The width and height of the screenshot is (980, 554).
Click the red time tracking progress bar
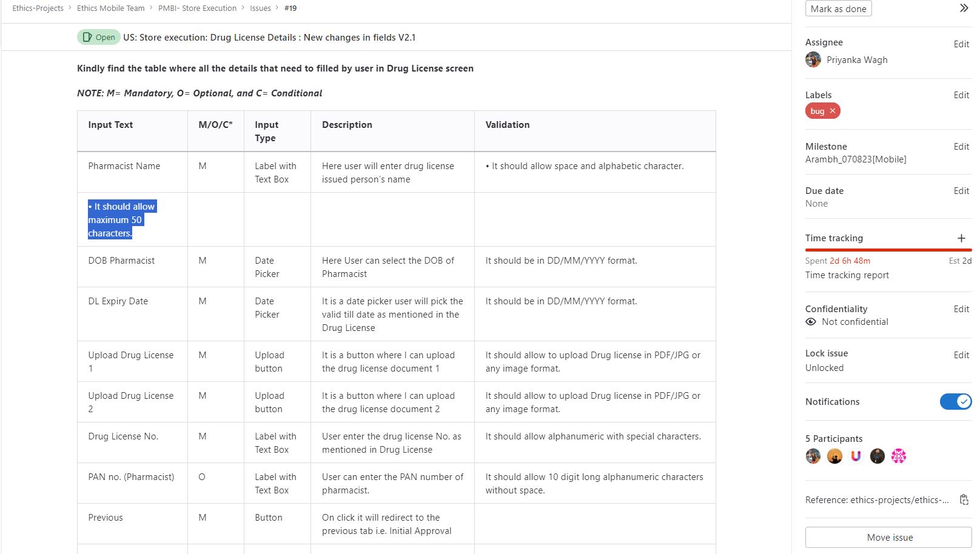[x=888, y=250]
